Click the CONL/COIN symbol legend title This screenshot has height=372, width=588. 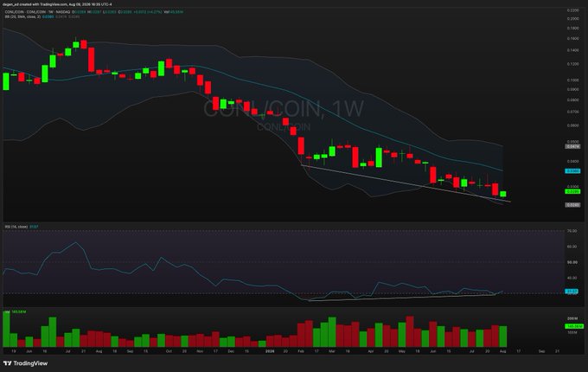[37, 12]
